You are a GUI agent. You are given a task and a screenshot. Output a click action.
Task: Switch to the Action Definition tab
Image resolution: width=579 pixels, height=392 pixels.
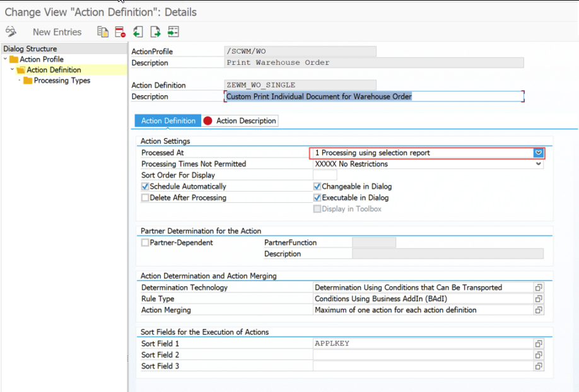168,121
